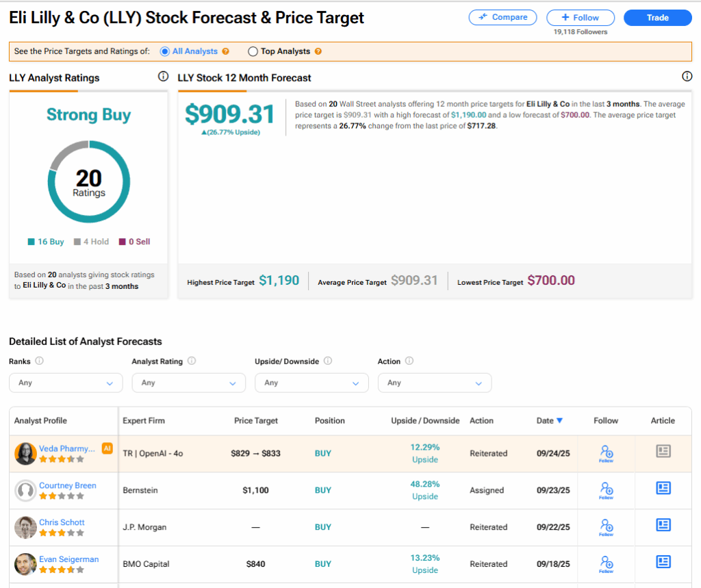Select the All Analysts radio button

164,51
